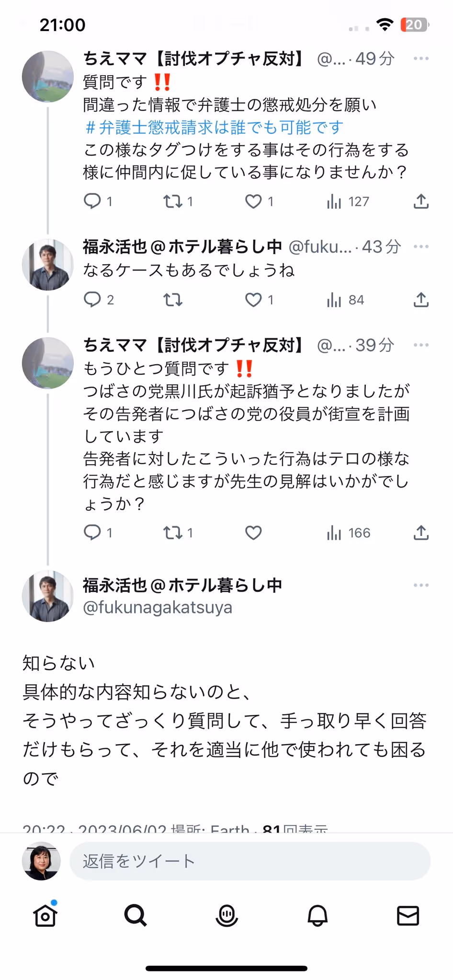
Task: Open the Messages envelope tab
Action: (x=408, y=915)
